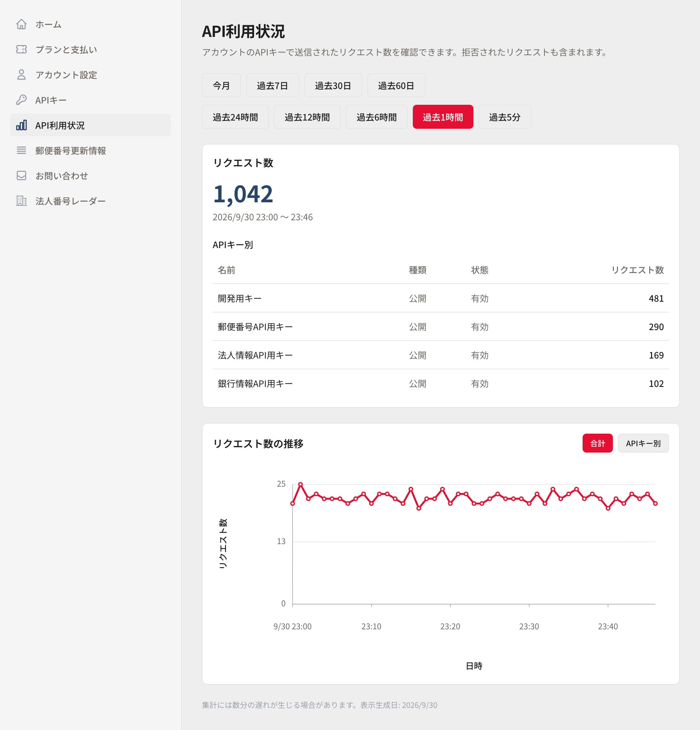Image resolution: width=700 pixels, height=730 pixels.
Task: Click the 102 request count cell
Action: [656, 384]
